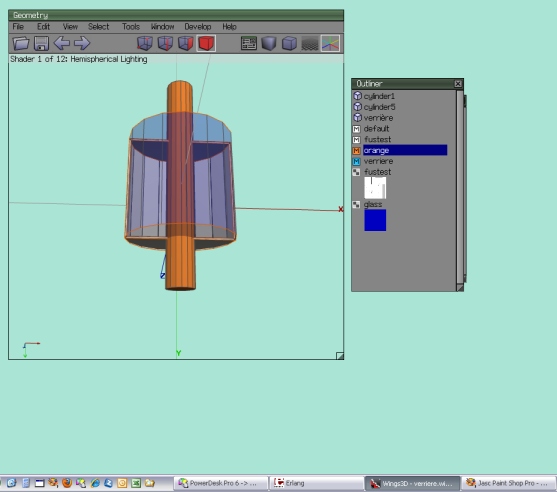This screenshot has height=492, width=557.
Task: Toggle ground plane grid icon
Action: point(309,44)
